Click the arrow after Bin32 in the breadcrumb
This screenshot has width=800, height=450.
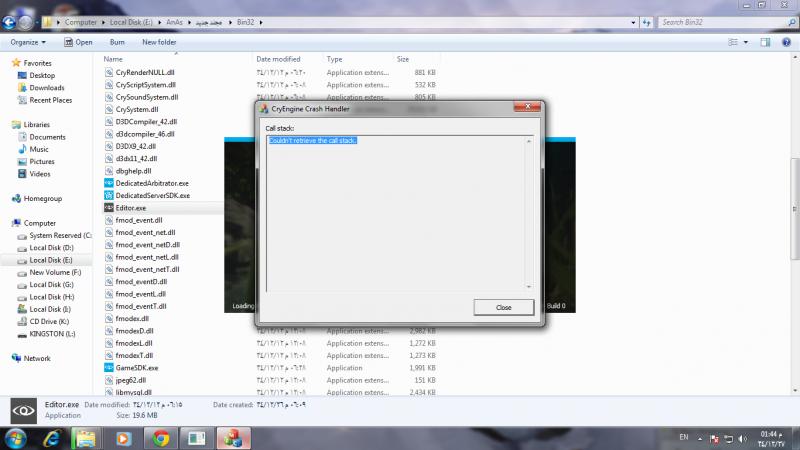pos(261,22)
